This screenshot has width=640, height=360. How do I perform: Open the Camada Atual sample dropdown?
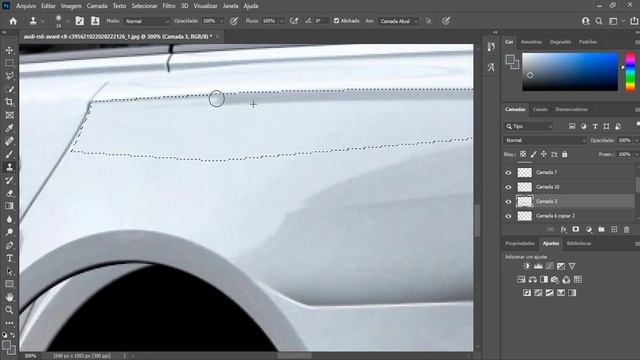[398, 21]
